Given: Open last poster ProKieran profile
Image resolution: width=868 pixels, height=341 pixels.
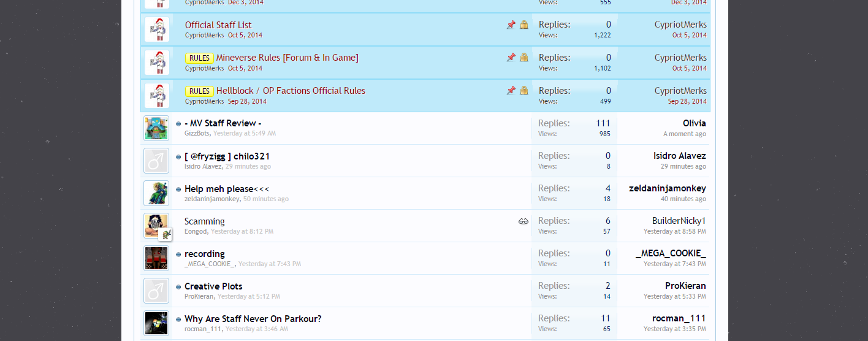Looking at the screenshot, I should point(685,286).
